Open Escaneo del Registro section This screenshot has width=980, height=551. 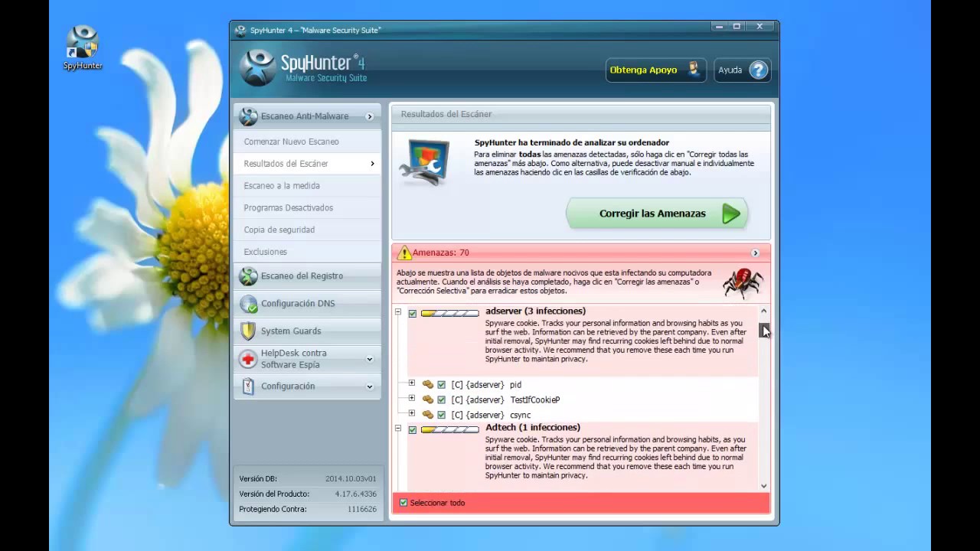(307, 276)
